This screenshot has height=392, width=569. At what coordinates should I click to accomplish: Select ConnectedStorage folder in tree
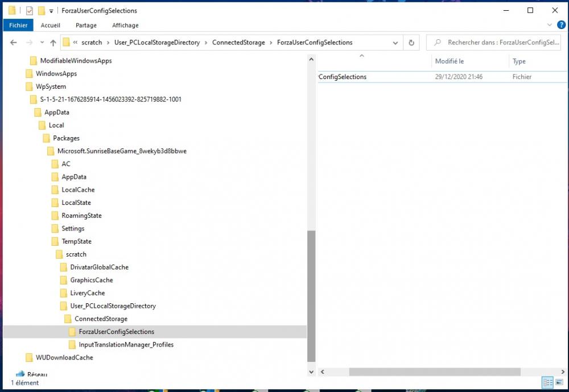pyautogui.click(x=101, y=319)
